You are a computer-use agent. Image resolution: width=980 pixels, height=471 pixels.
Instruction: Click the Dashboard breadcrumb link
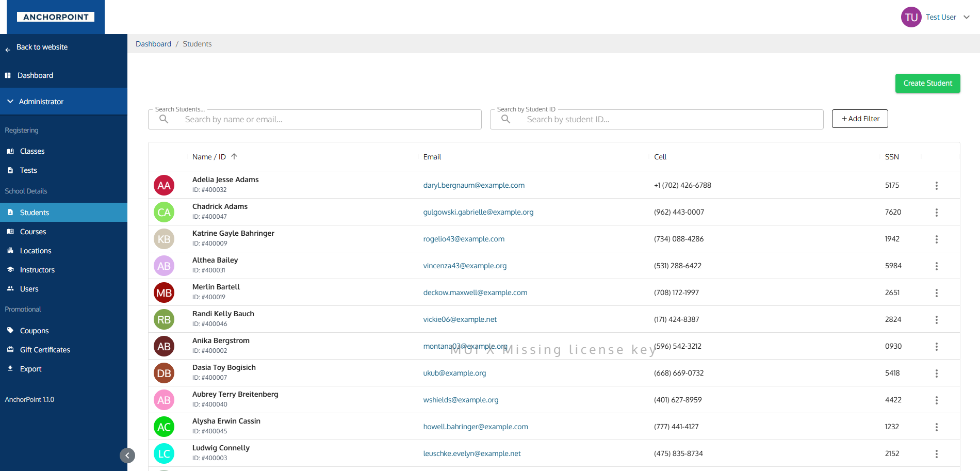[153, 44]
